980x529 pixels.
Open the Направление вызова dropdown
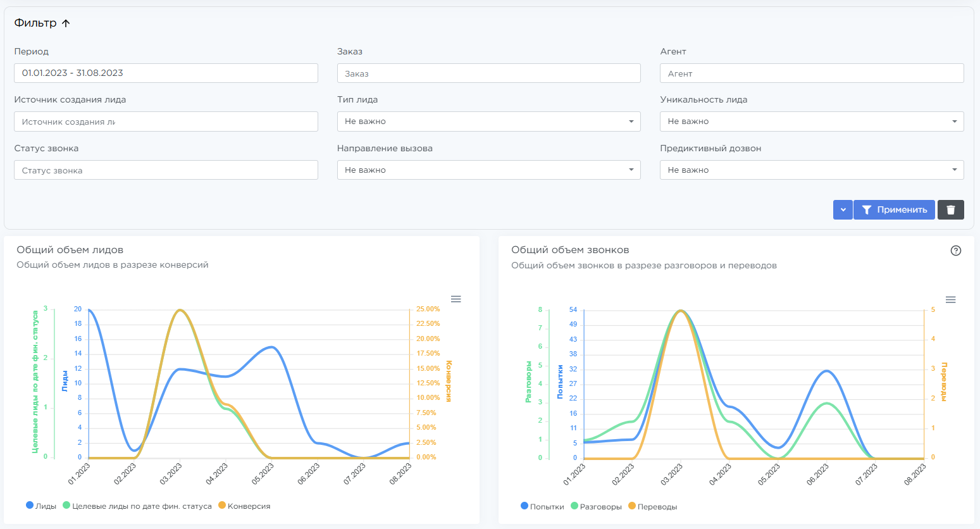488,170
